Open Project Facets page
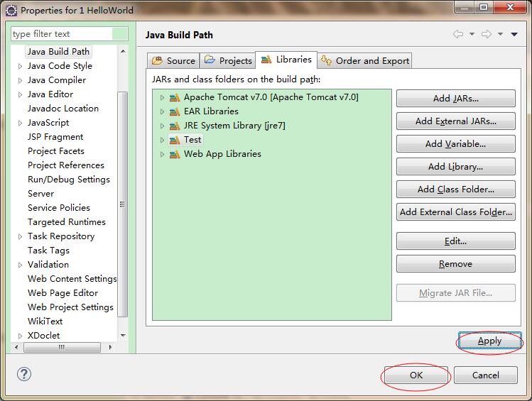532x401 pixels. [56, 151]
